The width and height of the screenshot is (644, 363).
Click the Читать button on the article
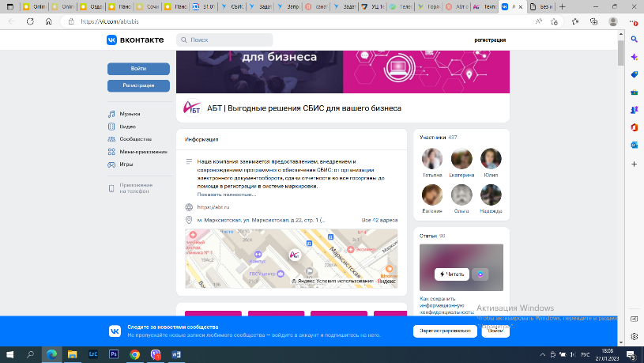coord(452,274)
